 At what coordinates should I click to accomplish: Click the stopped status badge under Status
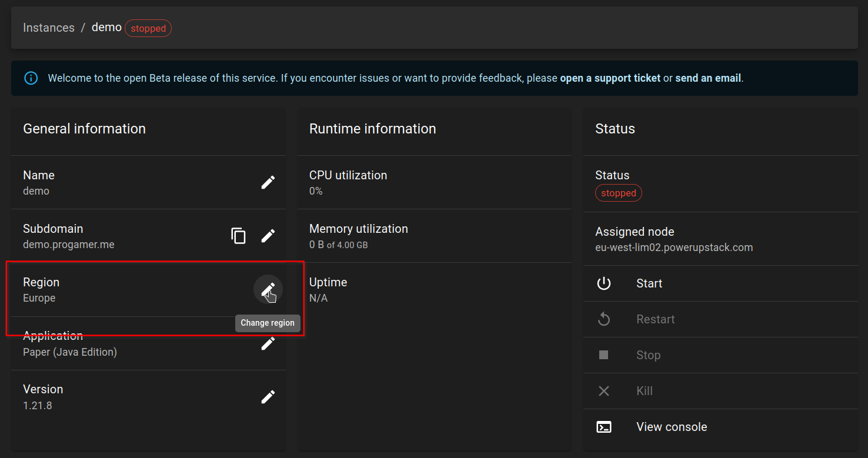tap(619, 193)
